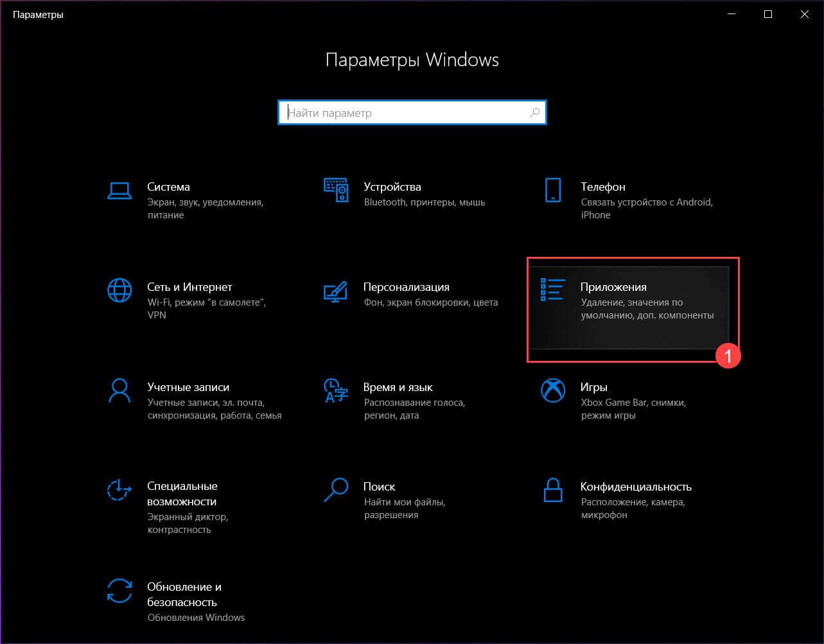Open the Apps list icon
824x644 pixels.
553,290
